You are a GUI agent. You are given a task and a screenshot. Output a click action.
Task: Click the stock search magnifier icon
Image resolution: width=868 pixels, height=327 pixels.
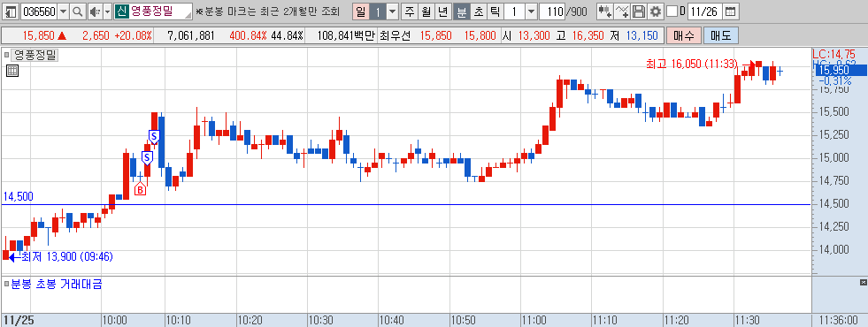[78, 11]
